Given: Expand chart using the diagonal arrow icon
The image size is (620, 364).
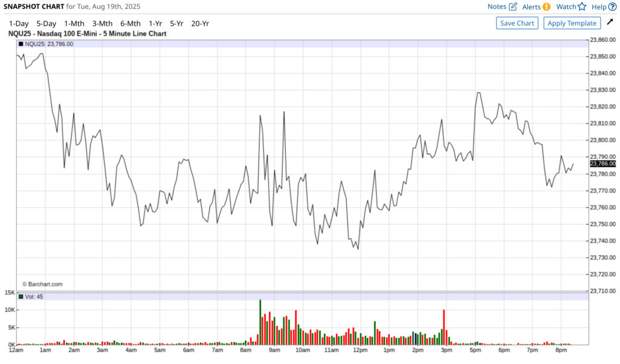Looking at the screenshot, I should (610, 22).
